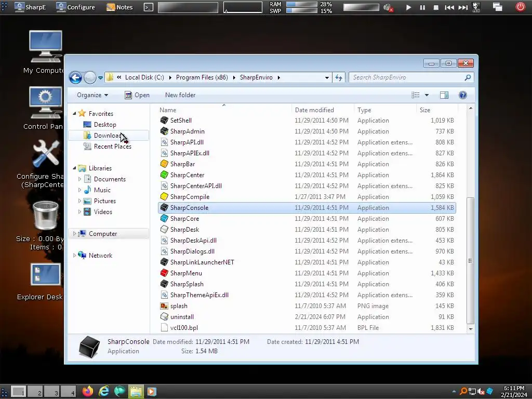The width and height of the screenshot is (532, 399).
Task: Select the SharpDesk file icon
Action: pos(164,229)
